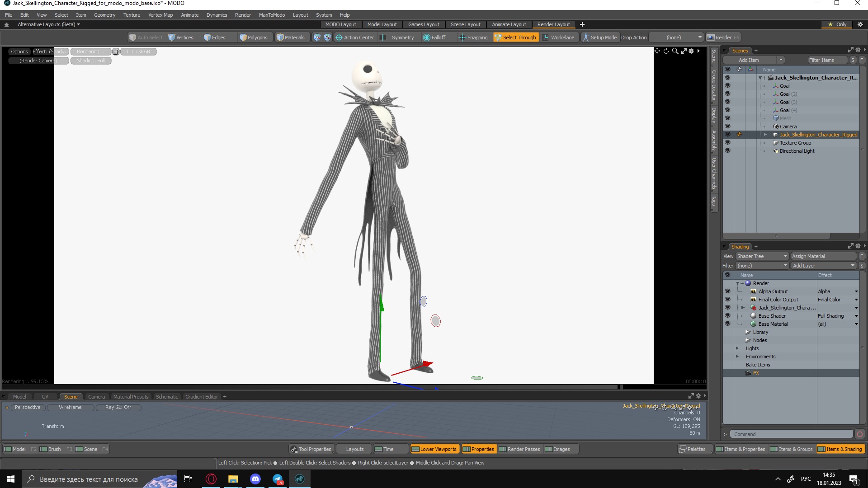Click into the Command input field
Image resolution: width=868 pixels, height=488 pixels.
tap(791, 434)
